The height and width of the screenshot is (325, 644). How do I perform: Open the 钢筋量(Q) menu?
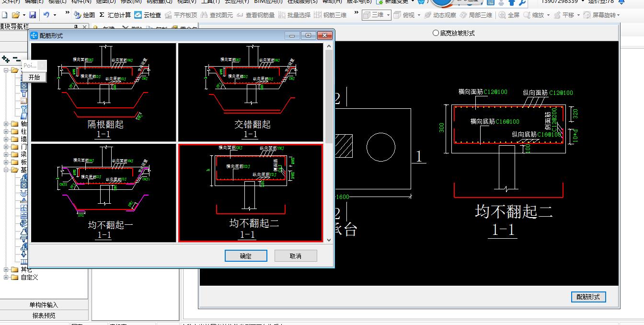tap(160, 2)
